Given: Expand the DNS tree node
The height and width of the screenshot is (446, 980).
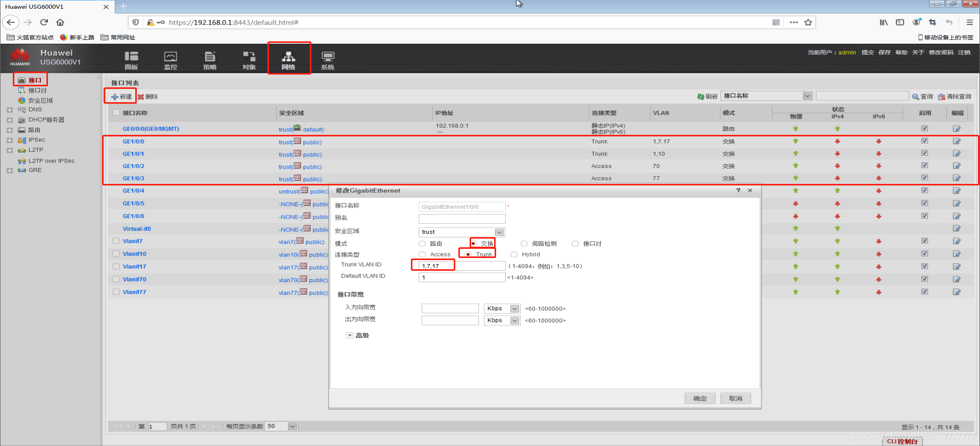Looking at the screenshot, I should coord(10,110).
